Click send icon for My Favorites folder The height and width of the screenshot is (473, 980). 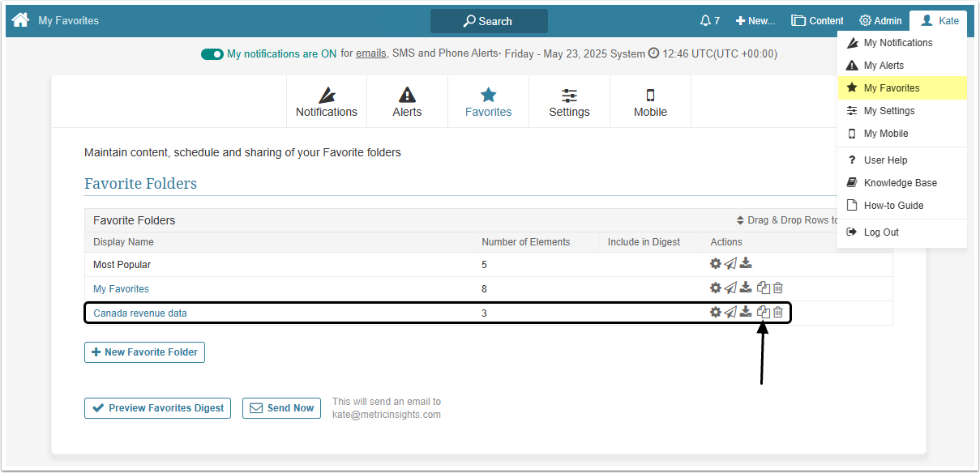(730, 288)
